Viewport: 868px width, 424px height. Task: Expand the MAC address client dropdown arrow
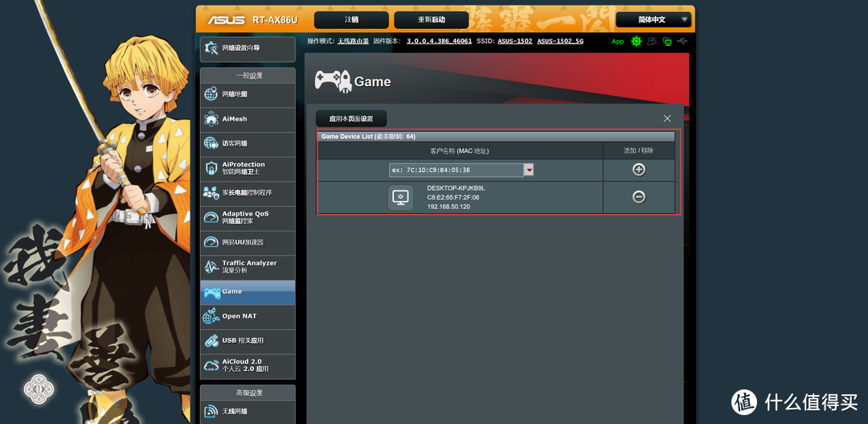pos(529,170)
